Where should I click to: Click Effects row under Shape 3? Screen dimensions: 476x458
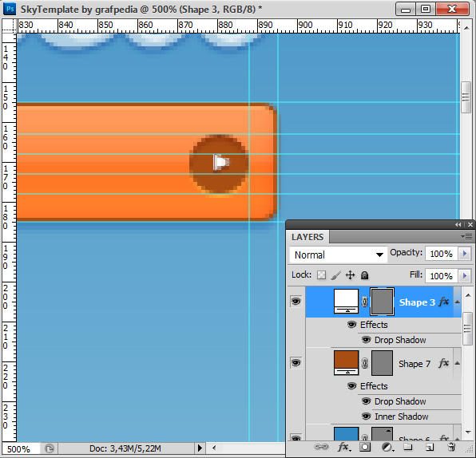[374, 325]
